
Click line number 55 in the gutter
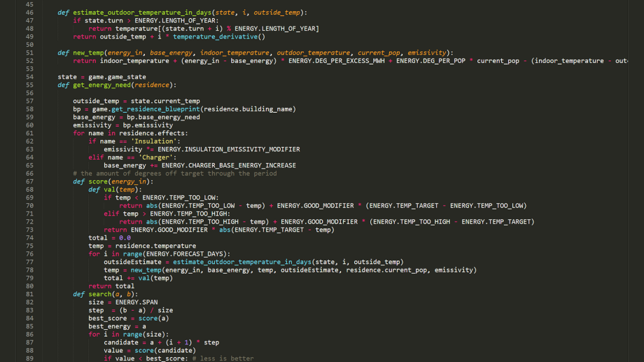tap(29, 85)
